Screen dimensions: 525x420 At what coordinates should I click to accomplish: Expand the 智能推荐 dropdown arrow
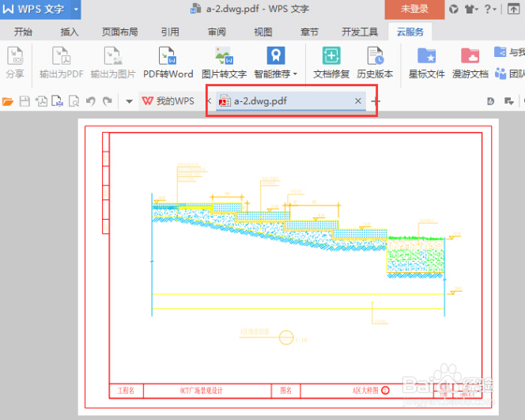coord(296,74)
